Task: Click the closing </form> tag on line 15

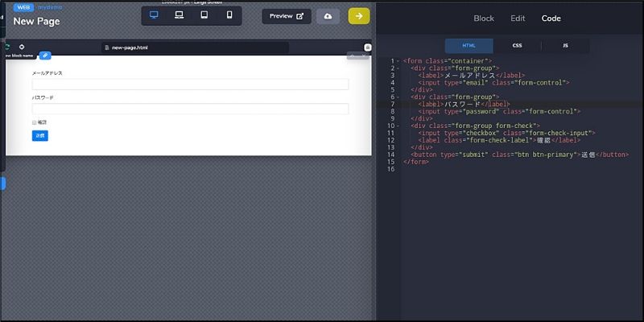Action: coord(416,162)
